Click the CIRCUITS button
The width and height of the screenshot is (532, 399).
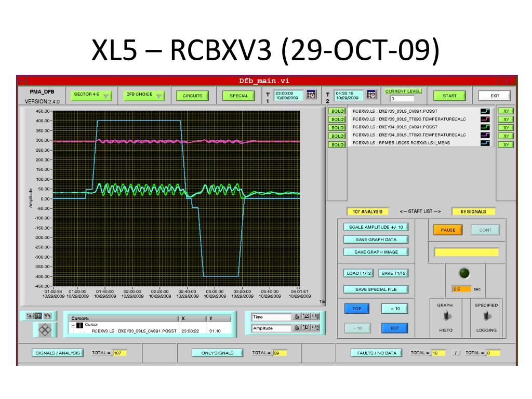point(192,96)
